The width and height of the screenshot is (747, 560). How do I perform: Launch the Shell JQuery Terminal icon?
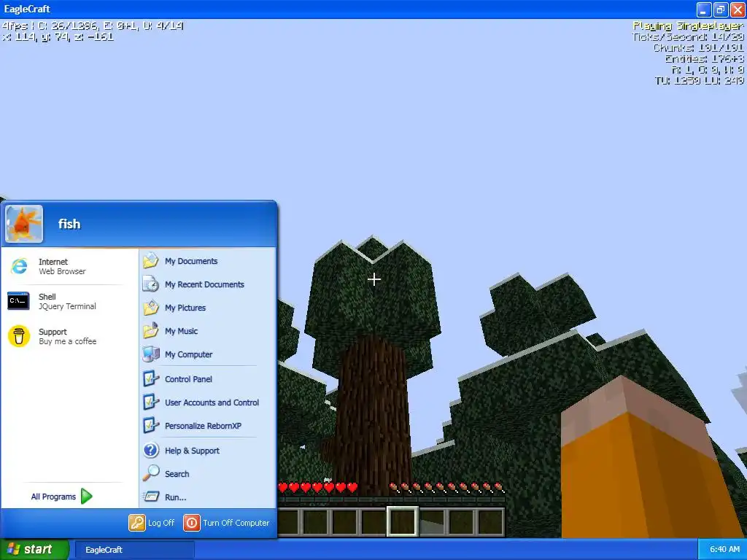[18, 301]
